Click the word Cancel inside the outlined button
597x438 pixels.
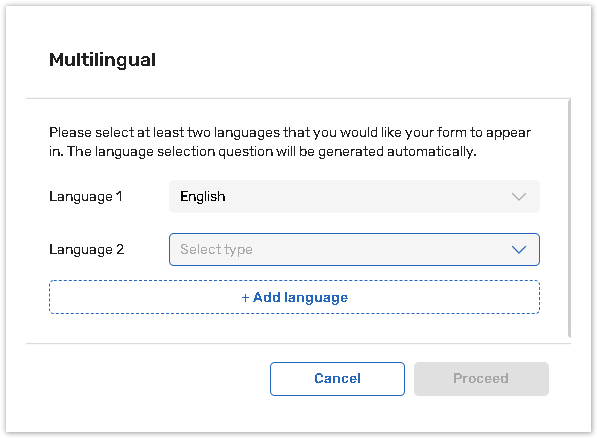[337, 379]
